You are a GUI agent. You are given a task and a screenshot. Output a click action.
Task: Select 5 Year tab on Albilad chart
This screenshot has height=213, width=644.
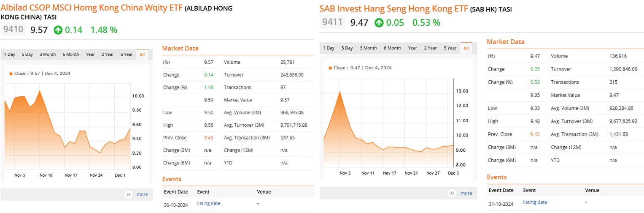click(x=127, y=54)
